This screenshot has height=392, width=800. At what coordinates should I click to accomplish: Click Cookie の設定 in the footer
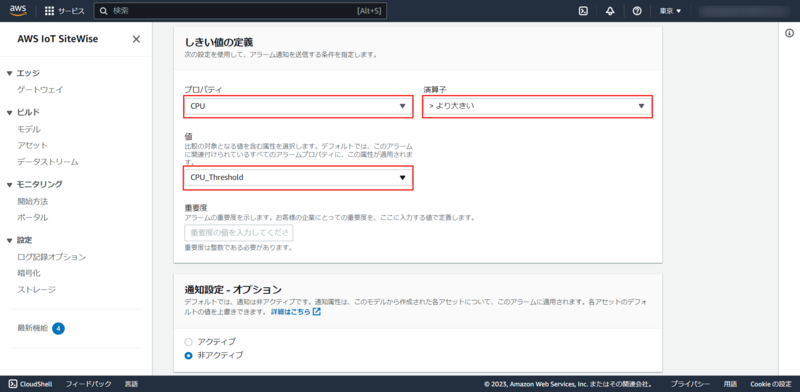coord(770,384)
